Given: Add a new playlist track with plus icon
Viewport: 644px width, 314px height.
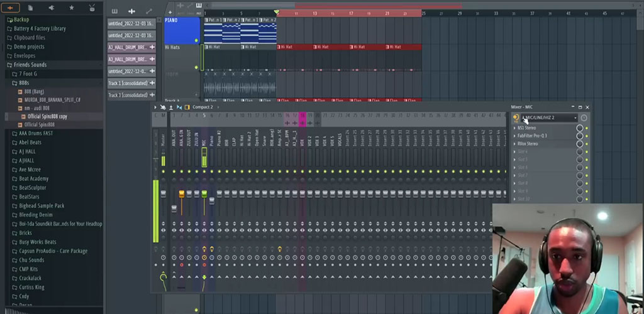Looking at the screenshot, I should [x=170, y=13].
